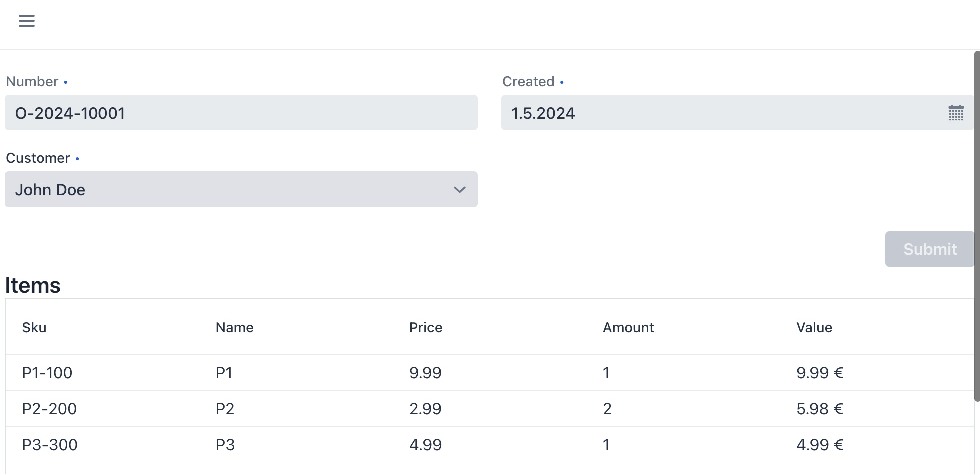Select the Created date field

click(696, 113)
